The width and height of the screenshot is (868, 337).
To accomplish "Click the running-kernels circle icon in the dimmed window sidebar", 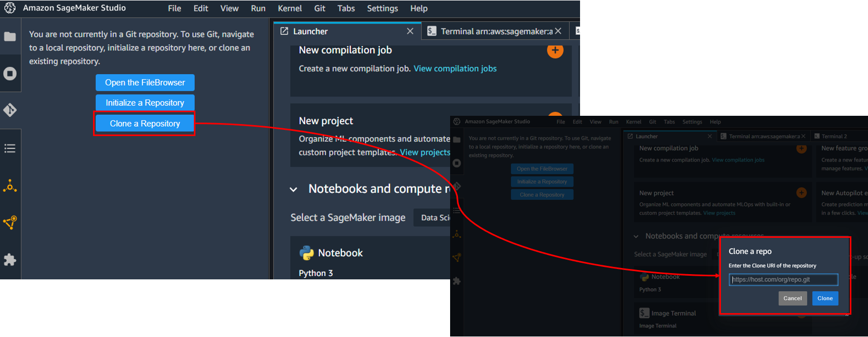I will [x=457, y=163].
